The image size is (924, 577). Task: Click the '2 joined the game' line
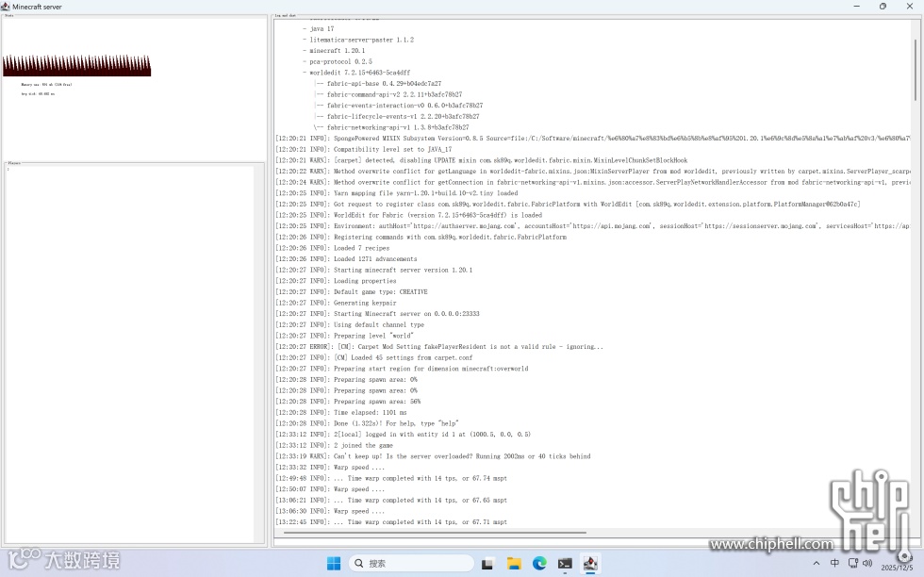tap(334, 446)
